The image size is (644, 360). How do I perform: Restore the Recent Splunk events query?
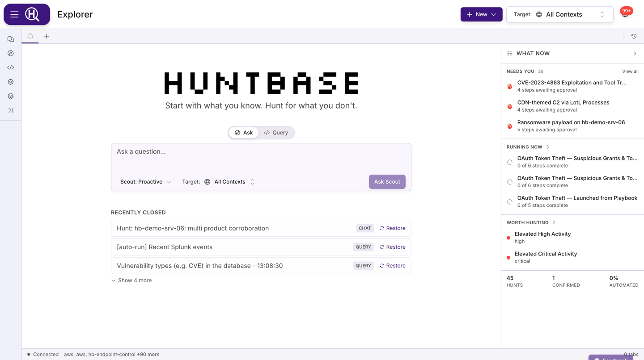(x=392, y=247)
